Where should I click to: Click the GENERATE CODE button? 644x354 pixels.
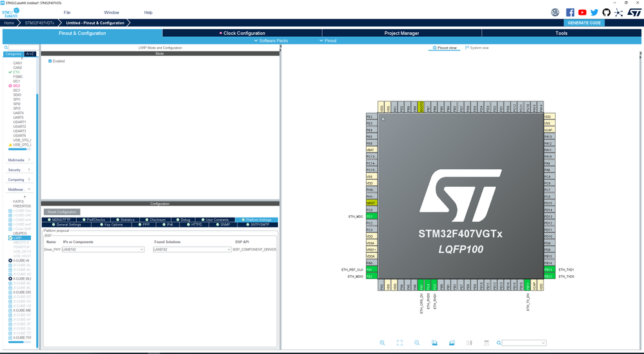583,23
